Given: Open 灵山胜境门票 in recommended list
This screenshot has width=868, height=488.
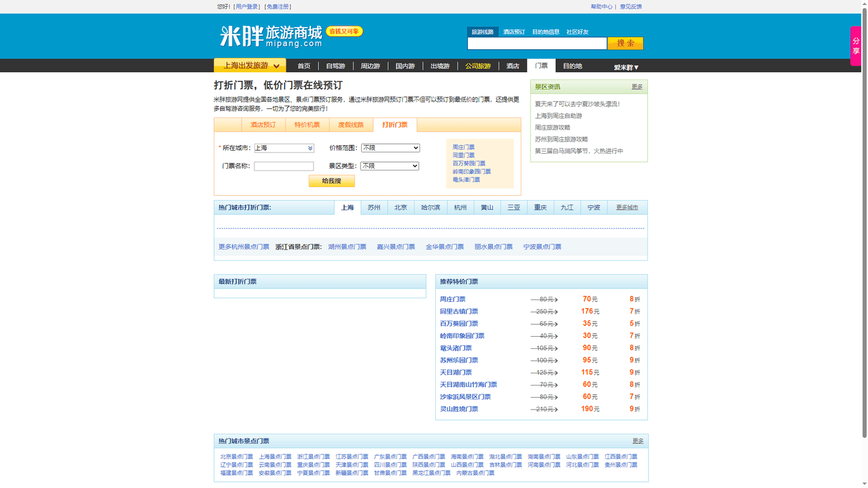Looking at the screenshot, I should 459,409.
